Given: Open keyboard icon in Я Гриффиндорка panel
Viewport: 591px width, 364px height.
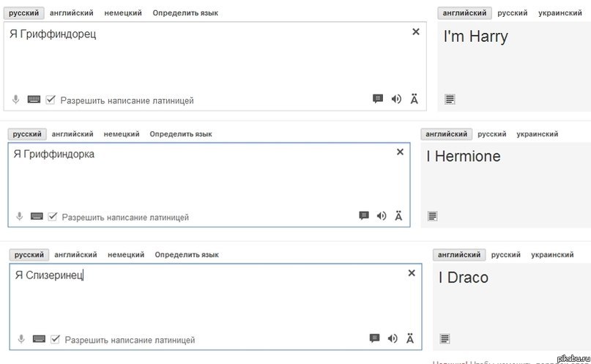Looking at the screenshot, I should [x=37, y=216].
